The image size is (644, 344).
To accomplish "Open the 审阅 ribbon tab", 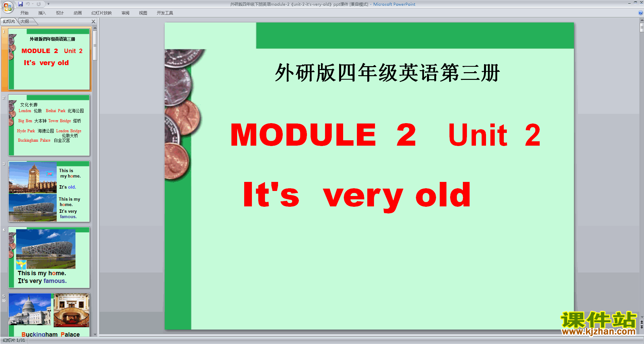I will click(125, 13).
